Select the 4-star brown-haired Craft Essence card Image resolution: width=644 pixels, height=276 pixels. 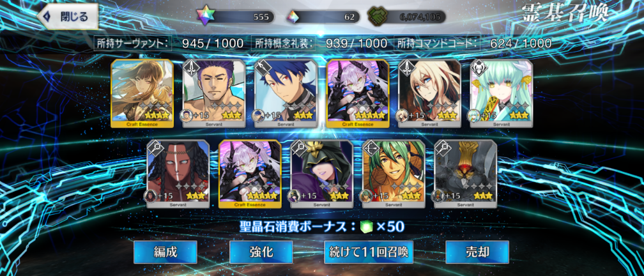tap(142, 94)
